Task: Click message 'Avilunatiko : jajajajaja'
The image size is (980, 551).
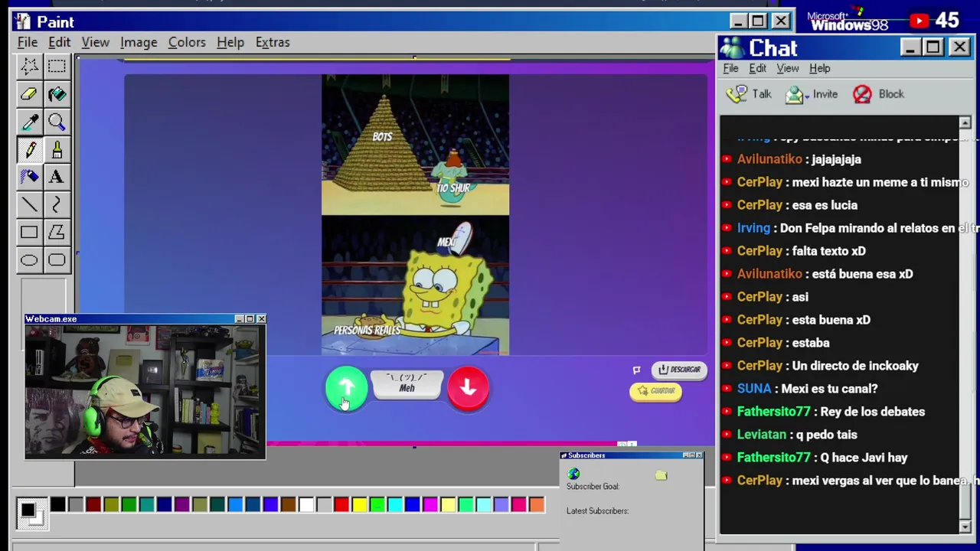Action: (x=799, y=159)
